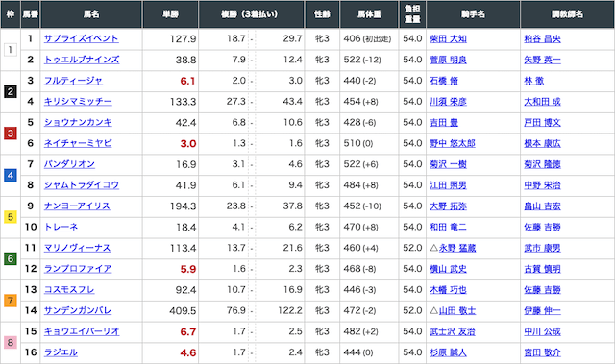The image size is (615, 364).
Task: Open horse link トゥエルブナインズ
Action: click(x=82, y=60)
